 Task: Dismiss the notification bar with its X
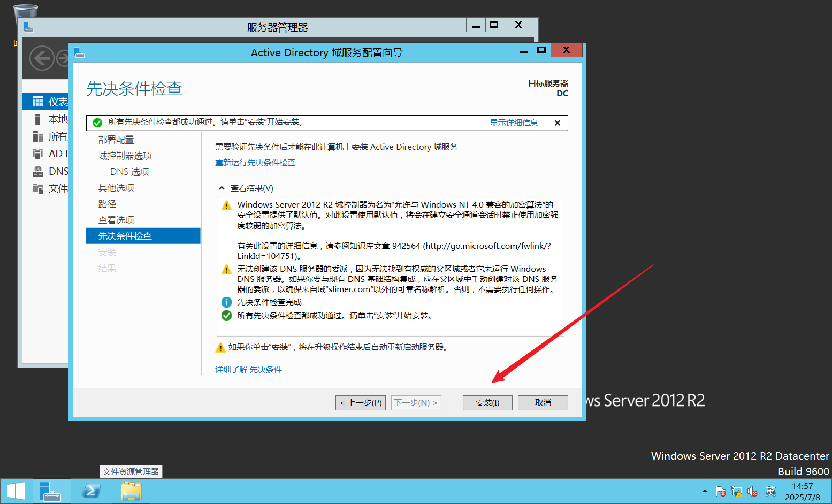[x=558, y=123]
